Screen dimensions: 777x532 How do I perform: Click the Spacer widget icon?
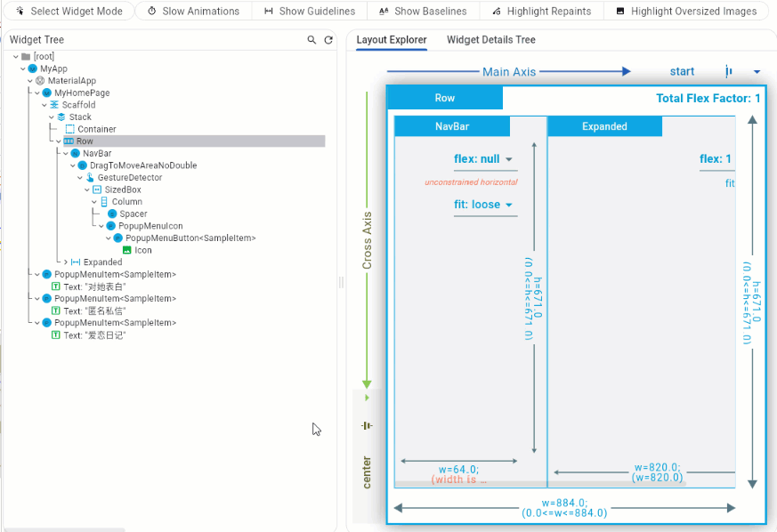(112, 214)
